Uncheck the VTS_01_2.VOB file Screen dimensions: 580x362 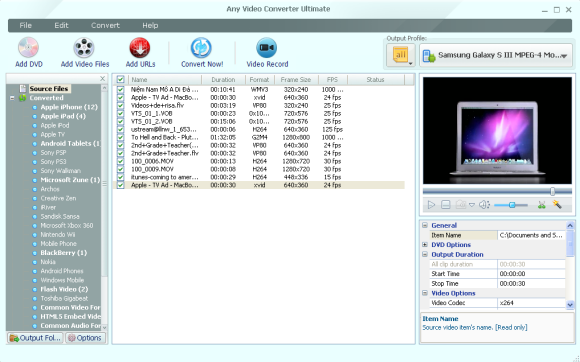(120, 121)
